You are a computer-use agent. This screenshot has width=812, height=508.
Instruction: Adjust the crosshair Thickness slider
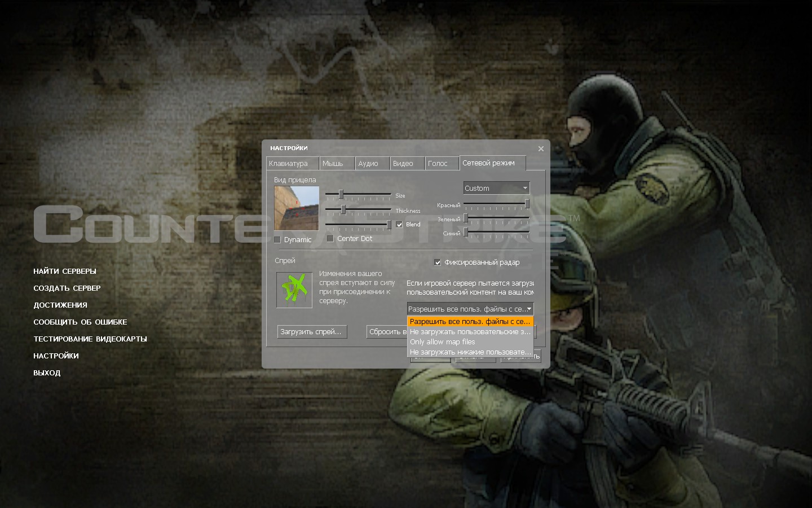click(x=358, y=209)
